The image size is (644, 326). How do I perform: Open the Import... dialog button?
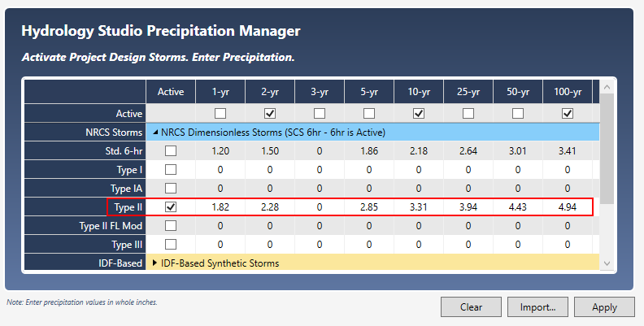537,307
